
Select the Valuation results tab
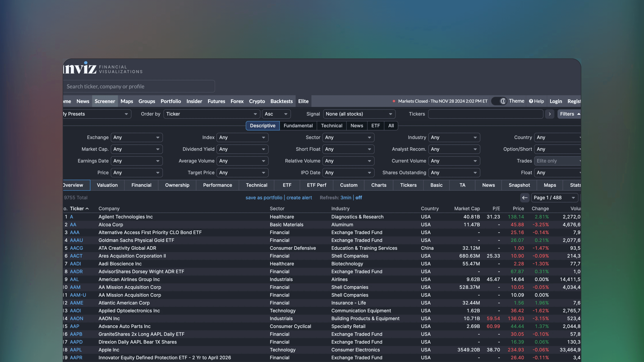107,185
